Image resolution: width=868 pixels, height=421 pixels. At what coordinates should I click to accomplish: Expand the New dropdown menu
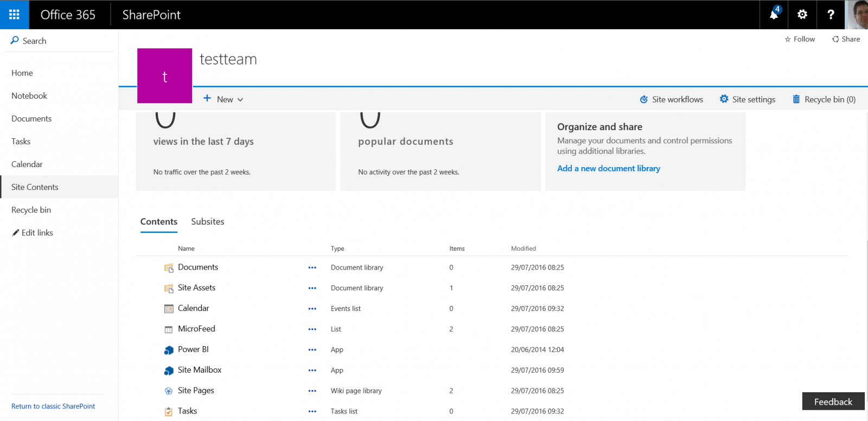(224, 99)
